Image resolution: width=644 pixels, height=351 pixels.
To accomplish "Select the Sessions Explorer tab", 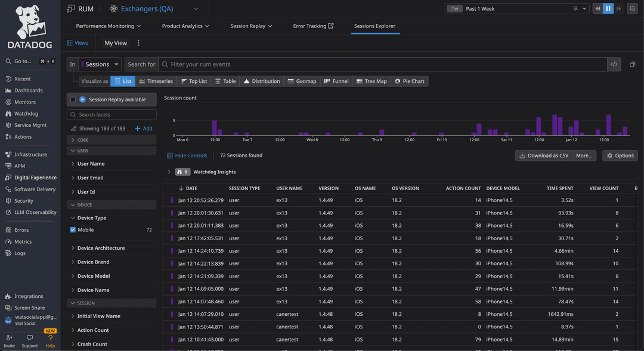I will (374, 26).
